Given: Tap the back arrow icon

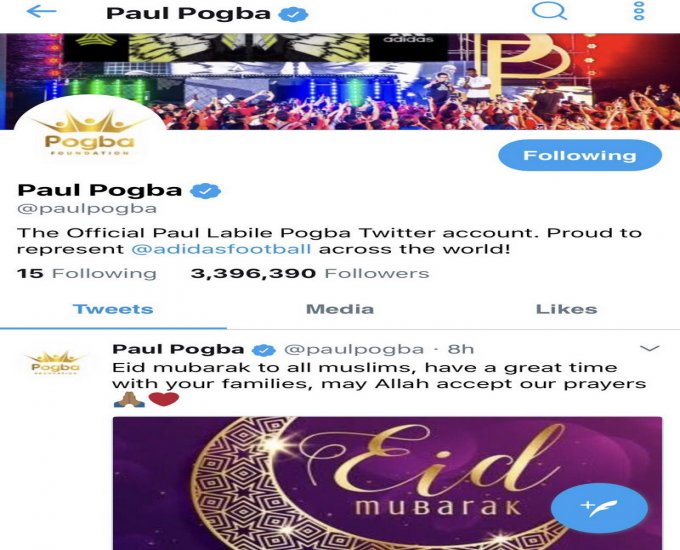Looking at the screenshot, I should [x=41, y=12].
